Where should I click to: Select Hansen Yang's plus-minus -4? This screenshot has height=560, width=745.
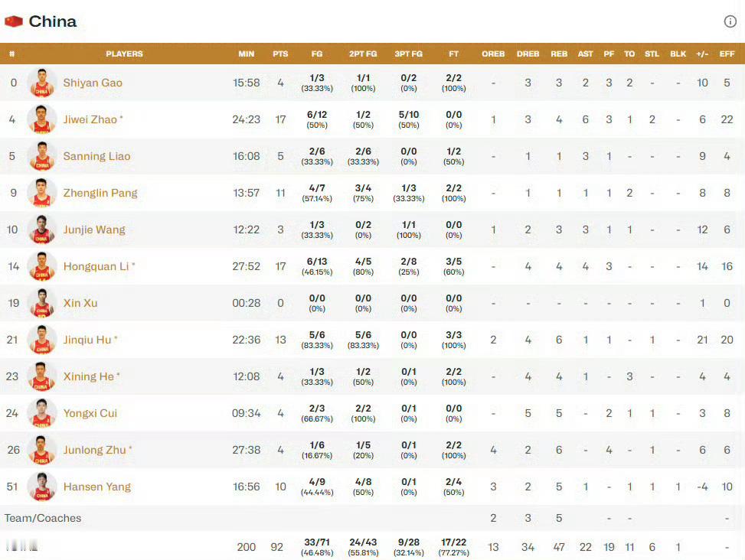coord(702,487)
